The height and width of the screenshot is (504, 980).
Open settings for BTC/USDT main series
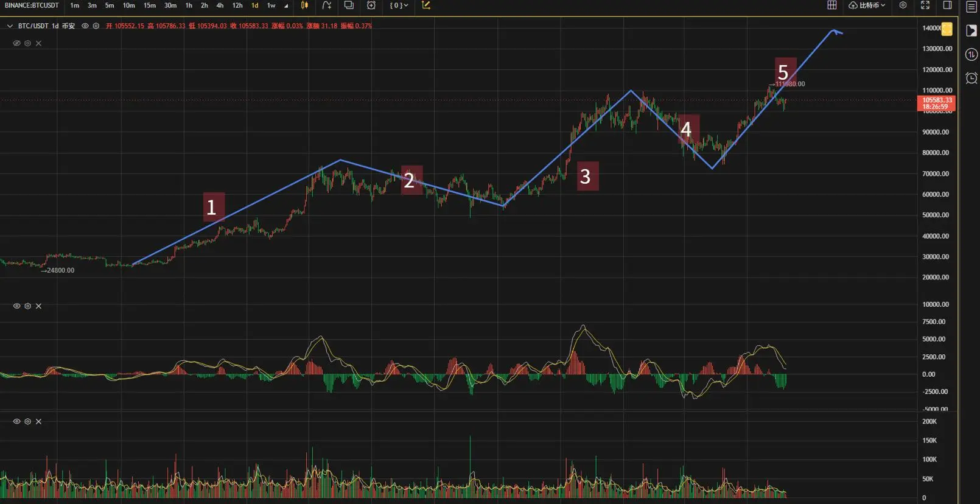tap(96, 26)
